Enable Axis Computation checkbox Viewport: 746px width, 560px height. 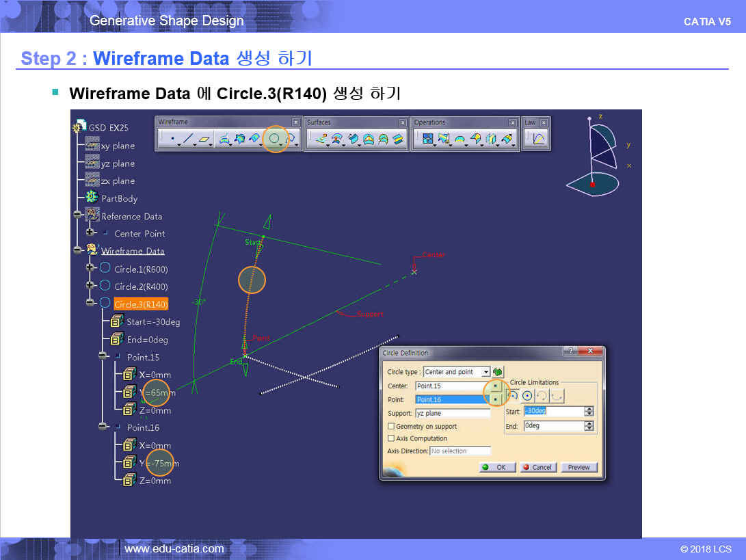pos(391,438)
